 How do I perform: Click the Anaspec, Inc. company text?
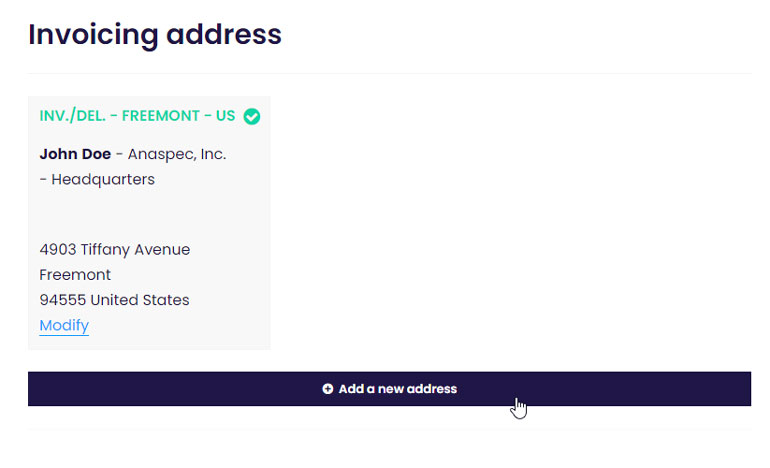pyautogui.click(x=177, y=154)
